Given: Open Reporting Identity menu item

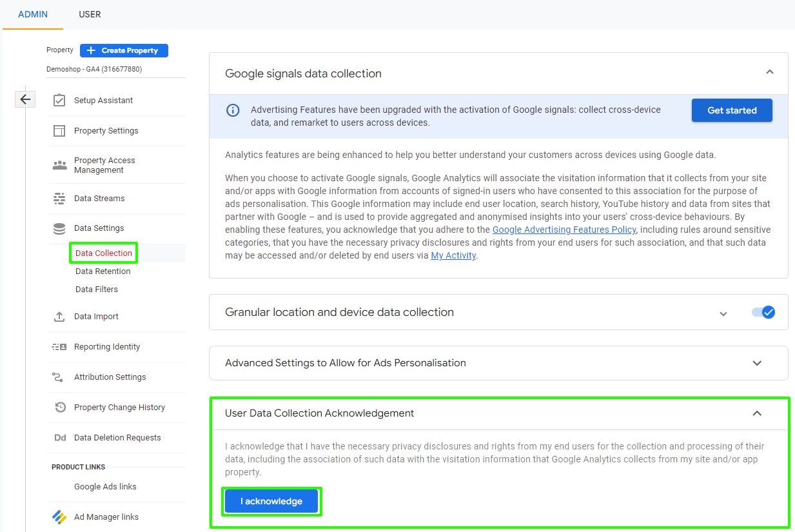Looking at the screenshot, I should [x=107, y=347].
